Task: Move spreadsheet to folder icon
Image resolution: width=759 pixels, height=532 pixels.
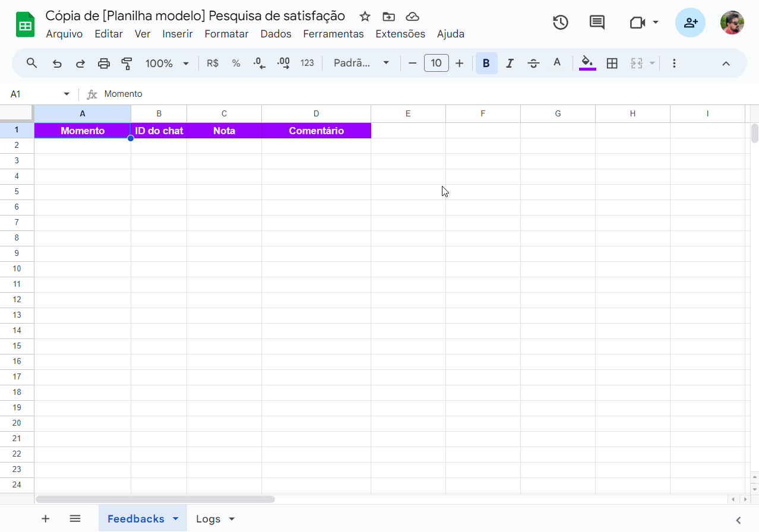Action: click(x=388, y=17)
